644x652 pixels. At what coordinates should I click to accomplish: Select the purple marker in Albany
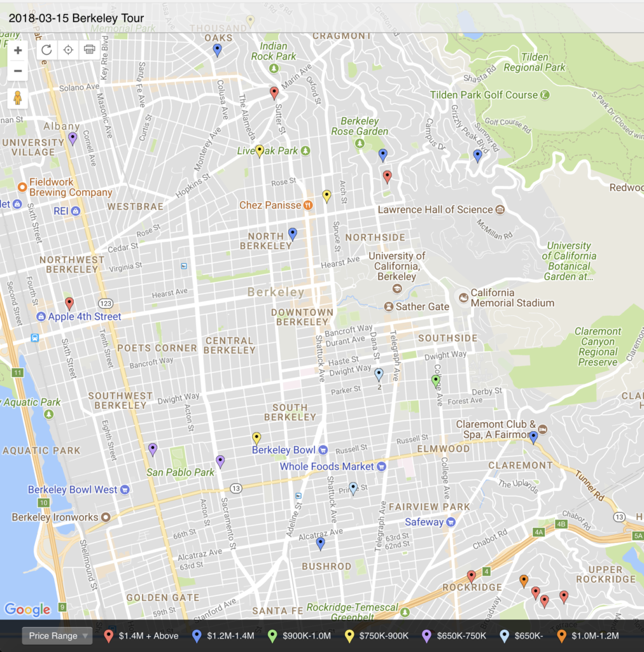(73, 138)
